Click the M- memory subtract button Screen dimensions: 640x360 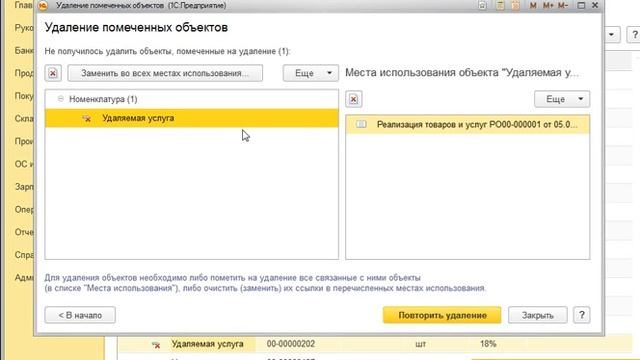pos(563,5)
